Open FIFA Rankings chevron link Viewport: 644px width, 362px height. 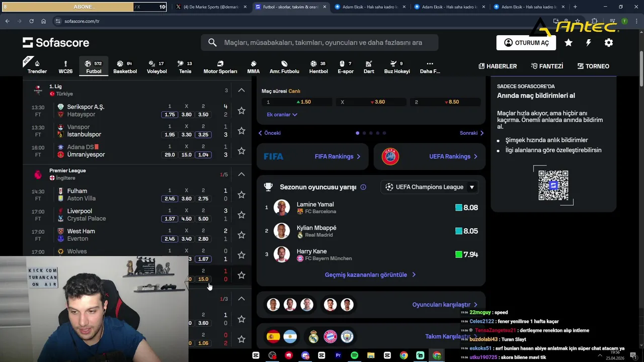338,156
